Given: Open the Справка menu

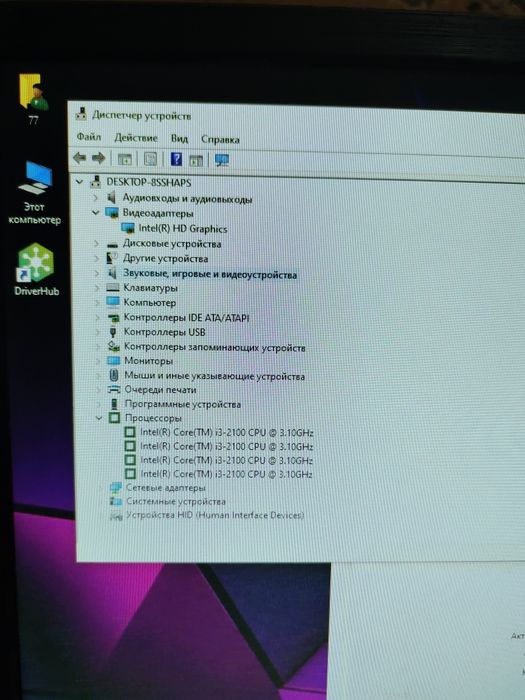Looking at the screenshot, I should 220,139.
